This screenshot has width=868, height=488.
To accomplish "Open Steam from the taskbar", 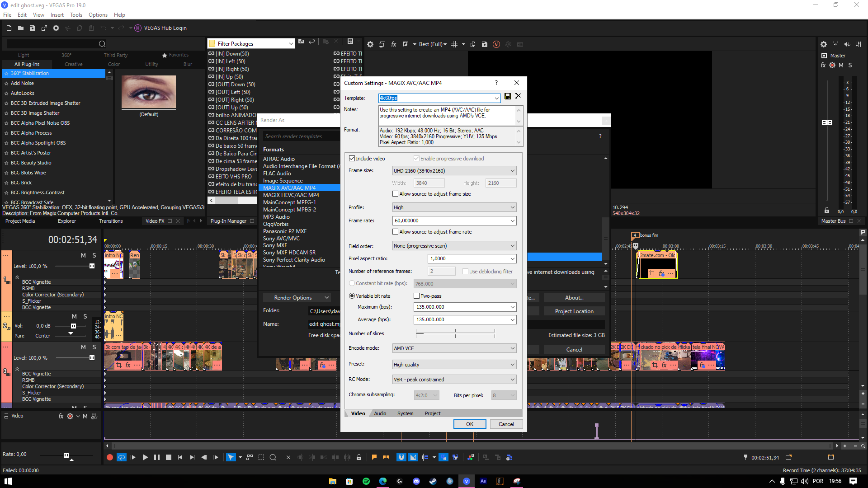I will [x=433, y=481].
